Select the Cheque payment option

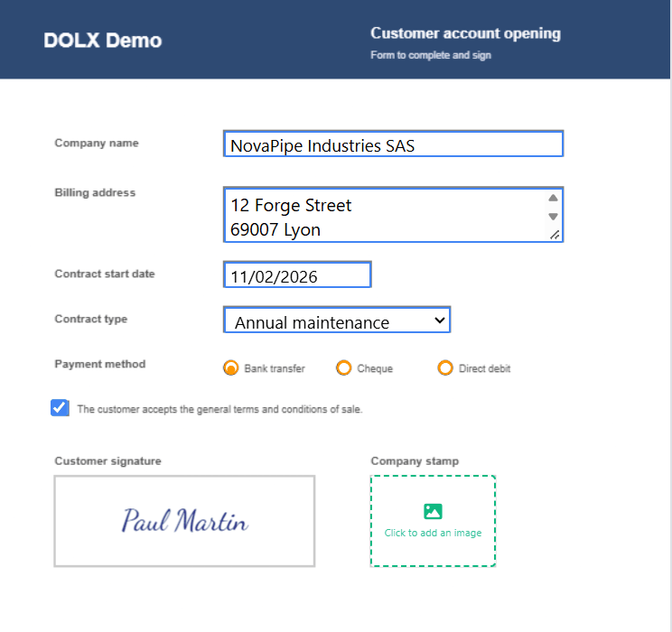point(344,367)
